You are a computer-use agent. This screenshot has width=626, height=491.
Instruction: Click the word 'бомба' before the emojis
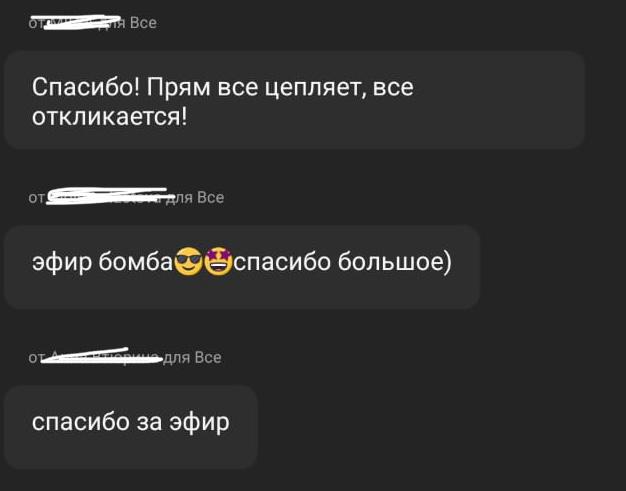click(135, 262)
